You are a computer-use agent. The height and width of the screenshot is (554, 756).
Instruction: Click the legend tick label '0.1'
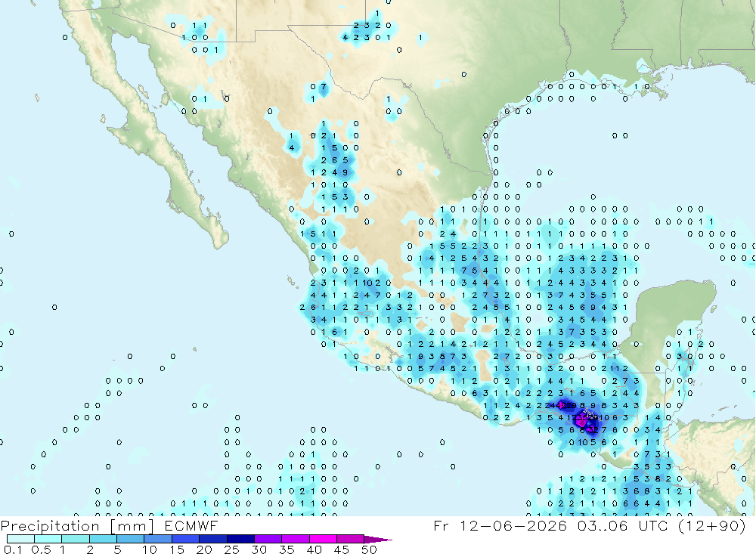pos(13,549)
